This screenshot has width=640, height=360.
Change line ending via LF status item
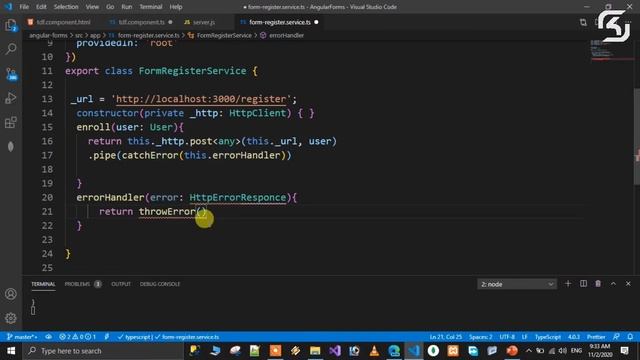click(524, 337)
